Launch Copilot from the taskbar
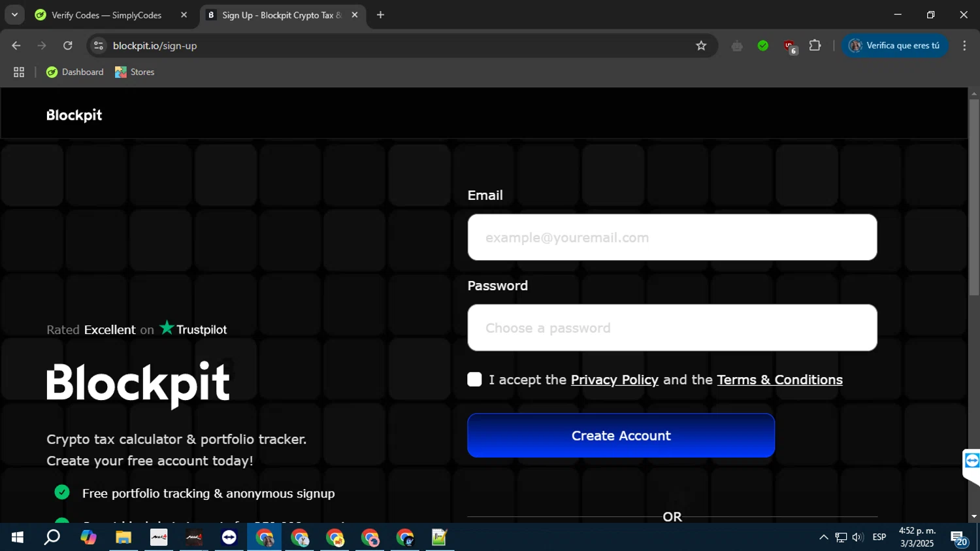This screenshot has height=551, width=980. [88, 537]
